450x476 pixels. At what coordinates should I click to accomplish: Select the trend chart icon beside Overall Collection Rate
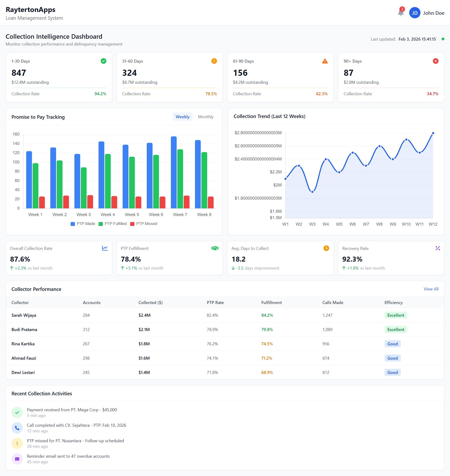(x=105, y=248)
